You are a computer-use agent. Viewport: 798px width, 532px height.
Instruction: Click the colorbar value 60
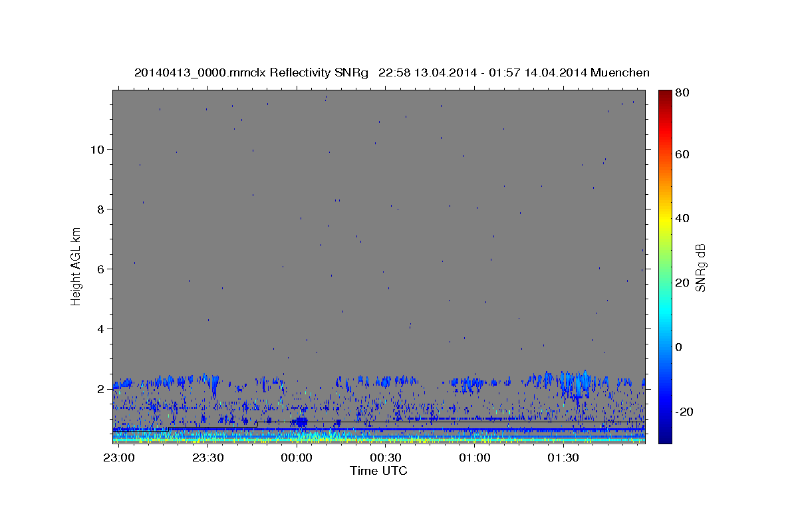(x=682, y=154)
